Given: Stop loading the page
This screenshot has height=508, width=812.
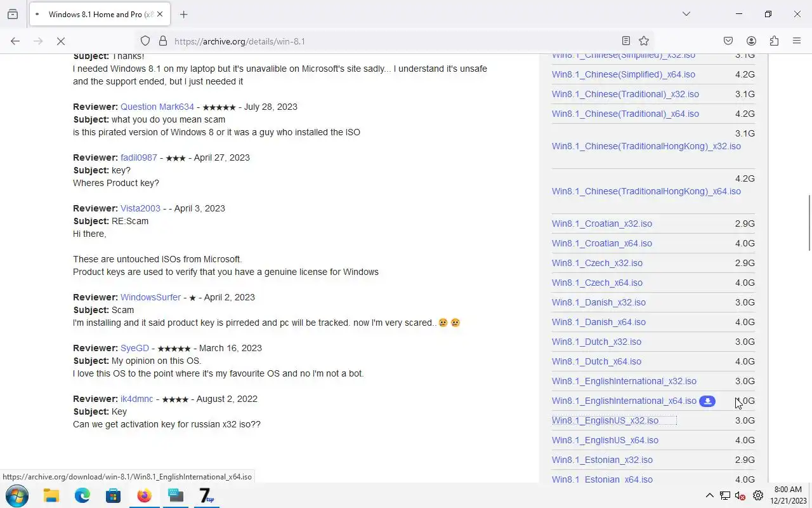Looking at the screenshot, I should click(61, 41).
